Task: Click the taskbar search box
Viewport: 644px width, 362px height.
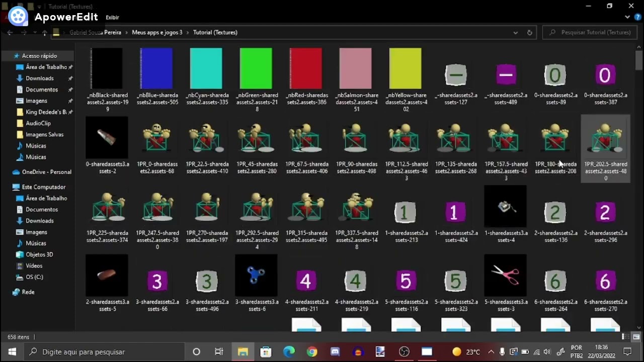Action: point(104,352)
